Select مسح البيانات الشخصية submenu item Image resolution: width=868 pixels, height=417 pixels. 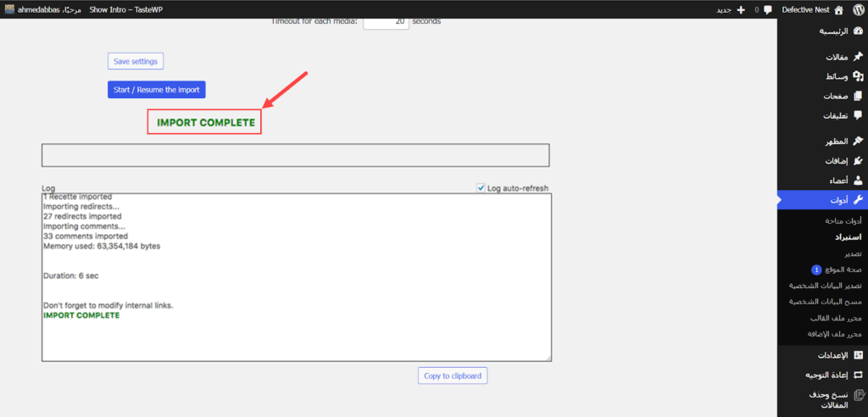pyautogui.click(x=826, y=302)
